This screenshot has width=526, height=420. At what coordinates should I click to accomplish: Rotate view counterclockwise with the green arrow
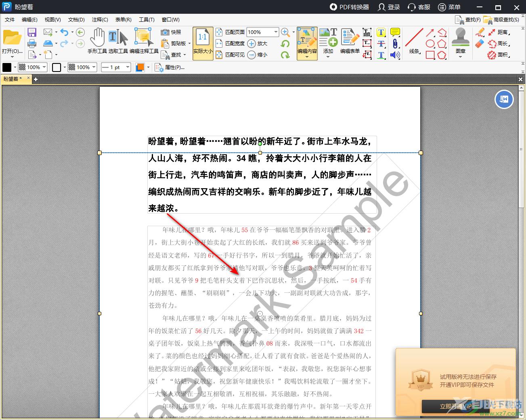[x=285, y=43]
